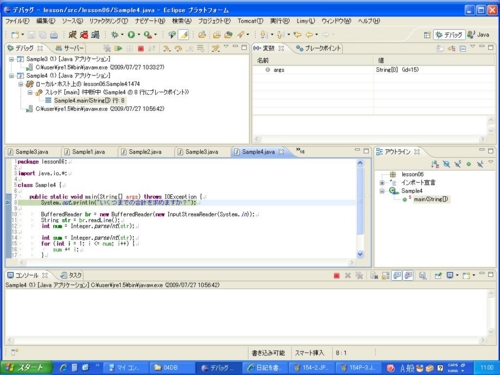The height and width of the screenshot is (375, 500).
Task: Click the Debug bug icon in main toolbar
Action: click(x=115, y=35)
